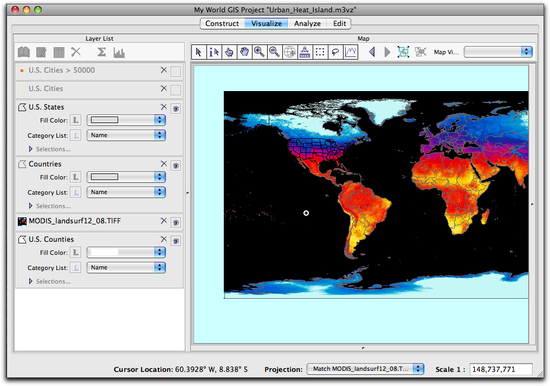Screen dimensions: 550x386
Task: Click U.S. States Fill Color legend button
Action: click(75, 120)
